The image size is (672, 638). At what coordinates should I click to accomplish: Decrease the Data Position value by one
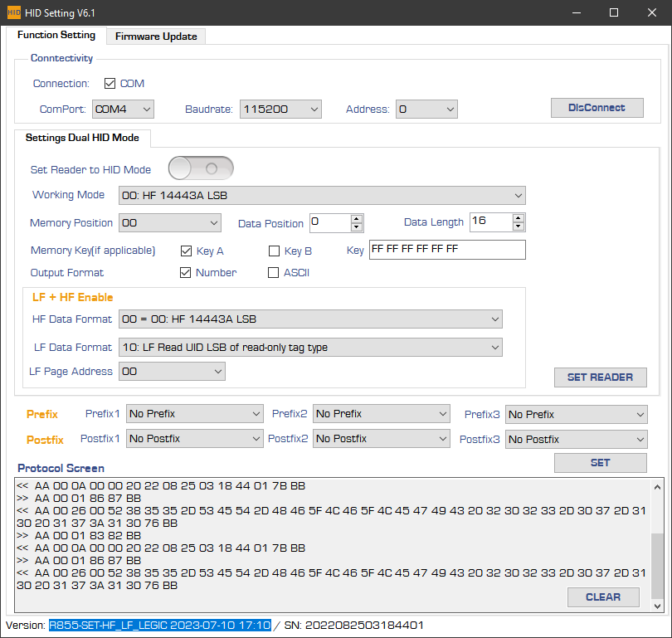pos(357,226)
